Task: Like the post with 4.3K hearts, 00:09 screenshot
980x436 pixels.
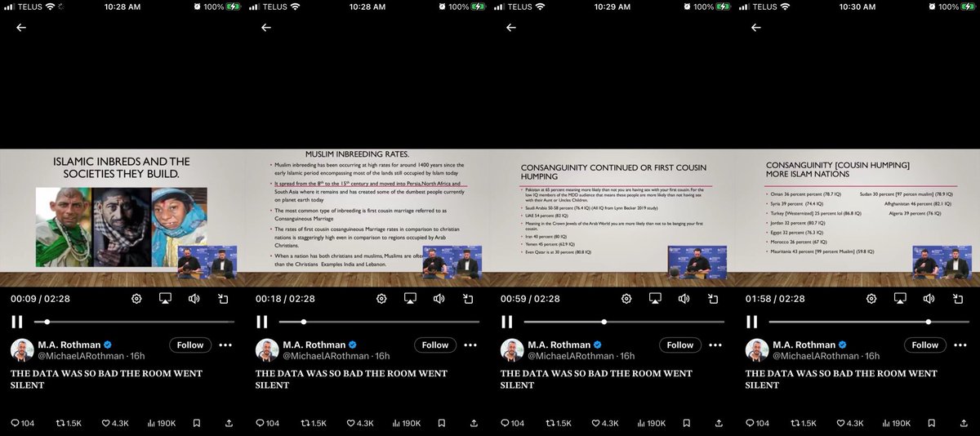Action: click(x=115, y=423)
